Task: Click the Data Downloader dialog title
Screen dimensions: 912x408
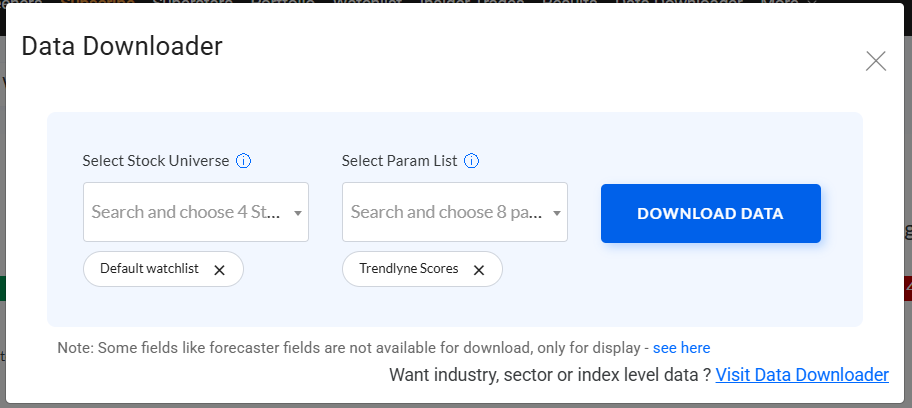Action: (122, 45)
